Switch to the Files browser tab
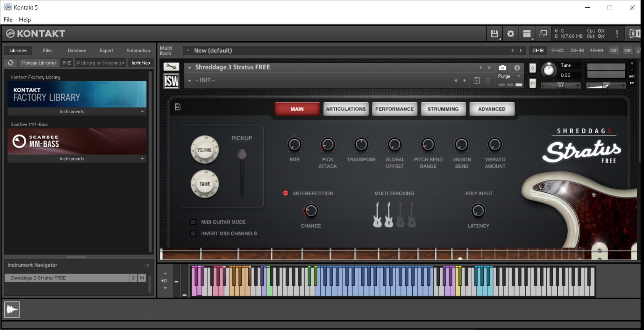This screenshot has height=330, width=644. tap(47, 50)
